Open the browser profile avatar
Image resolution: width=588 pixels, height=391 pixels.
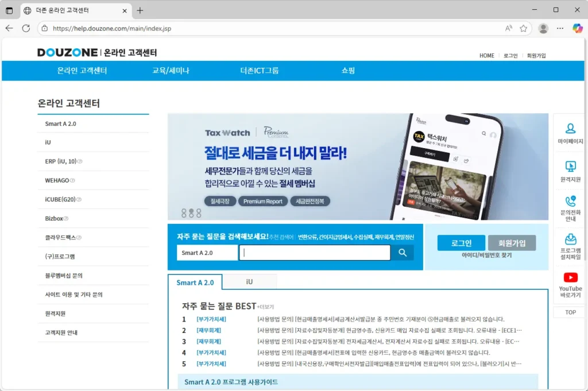pyautogui.click(x=543, y=29)
